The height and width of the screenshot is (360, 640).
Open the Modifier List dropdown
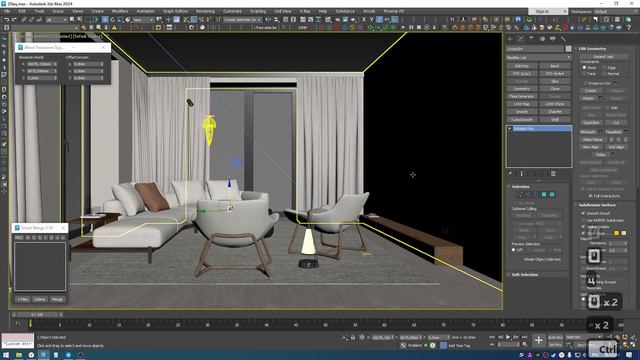tap(538, 58)
